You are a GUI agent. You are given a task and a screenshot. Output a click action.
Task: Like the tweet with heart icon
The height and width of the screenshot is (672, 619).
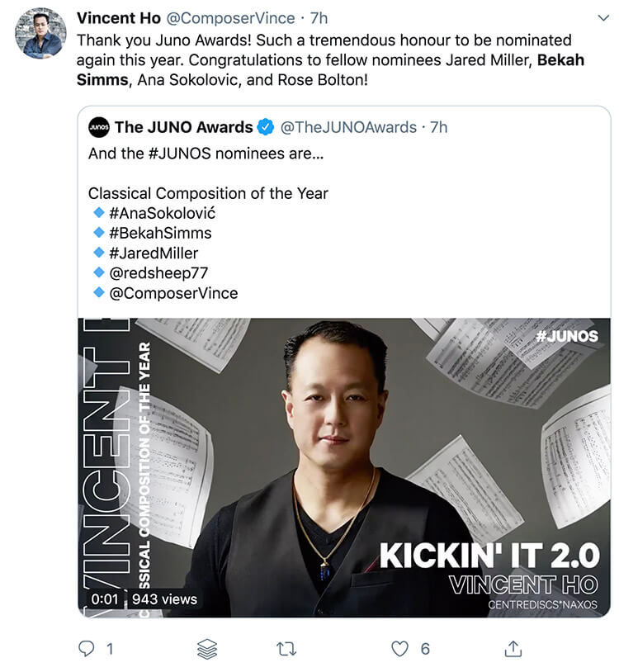pyautogui.click(x=400, y=649)
